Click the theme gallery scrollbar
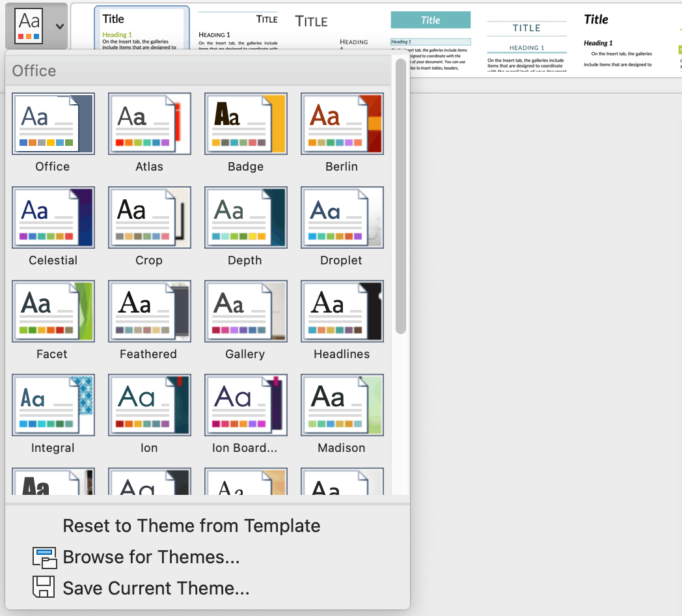 (x=401, y=197)
